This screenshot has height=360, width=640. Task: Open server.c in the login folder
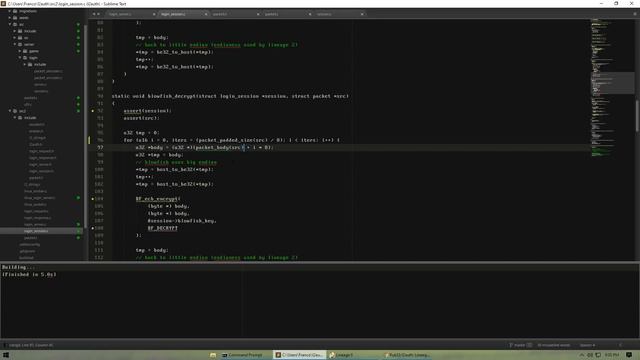(x=40, y=84)
